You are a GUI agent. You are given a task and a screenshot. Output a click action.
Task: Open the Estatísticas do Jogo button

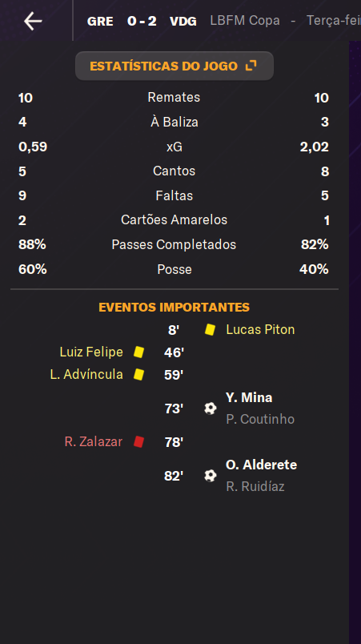(x=174, y=66)
